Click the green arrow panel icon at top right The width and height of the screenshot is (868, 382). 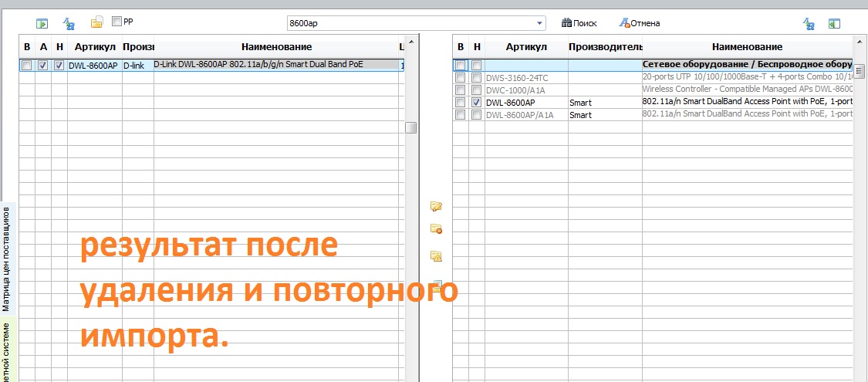(x=834, y=23)
